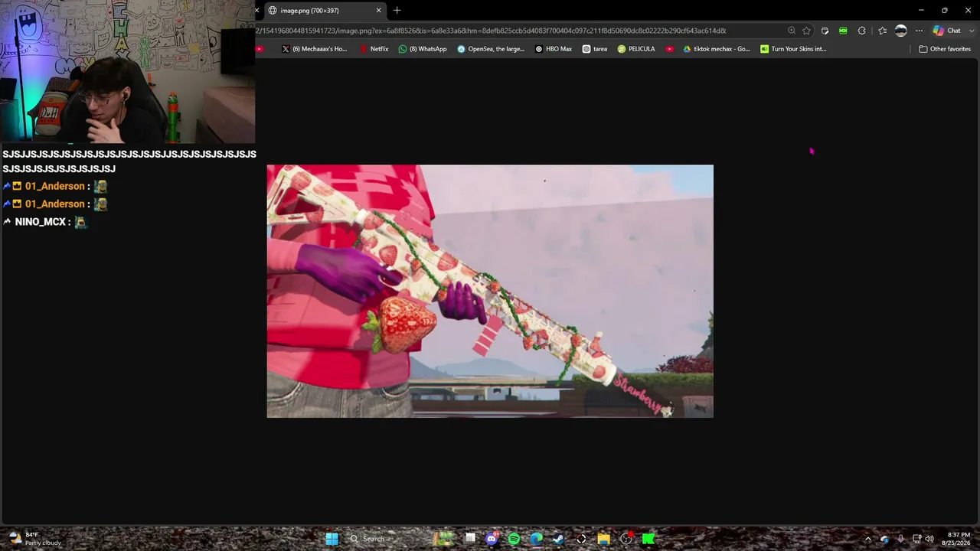Open the X Mechaaax's Ho... bookmark
This screenshot has width=980, height=551.
point(314,49)
